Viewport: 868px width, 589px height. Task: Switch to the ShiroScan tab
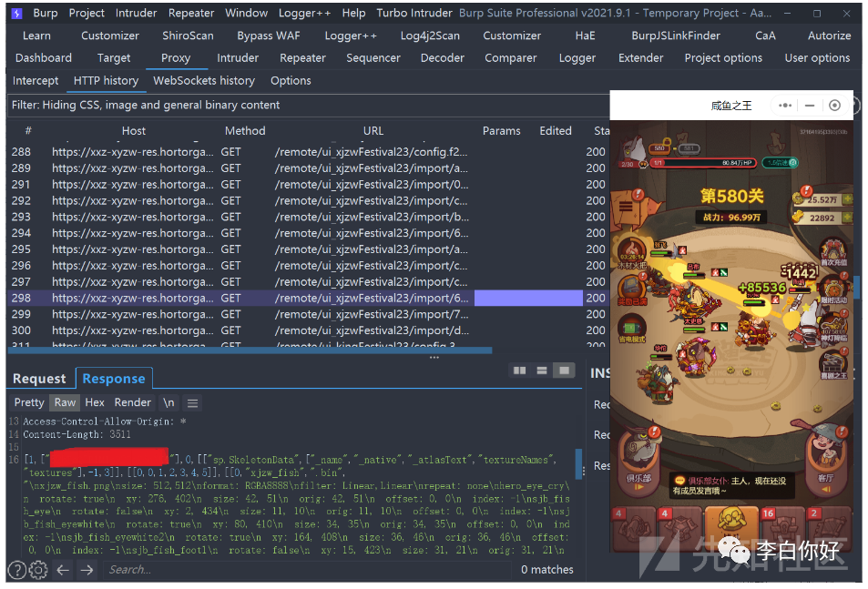click(x=188, y=36)
